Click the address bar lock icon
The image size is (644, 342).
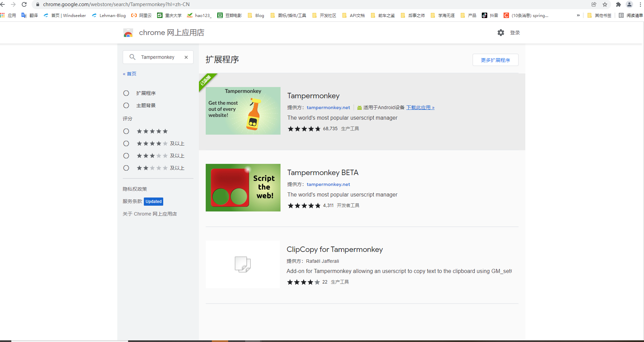click(x=38, y=4)
